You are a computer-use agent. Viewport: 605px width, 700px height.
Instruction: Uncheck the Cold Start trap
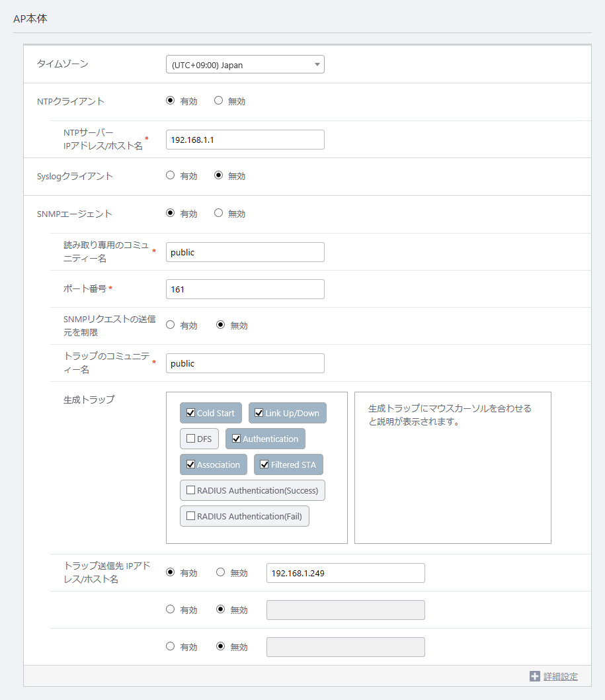(190, 413)
